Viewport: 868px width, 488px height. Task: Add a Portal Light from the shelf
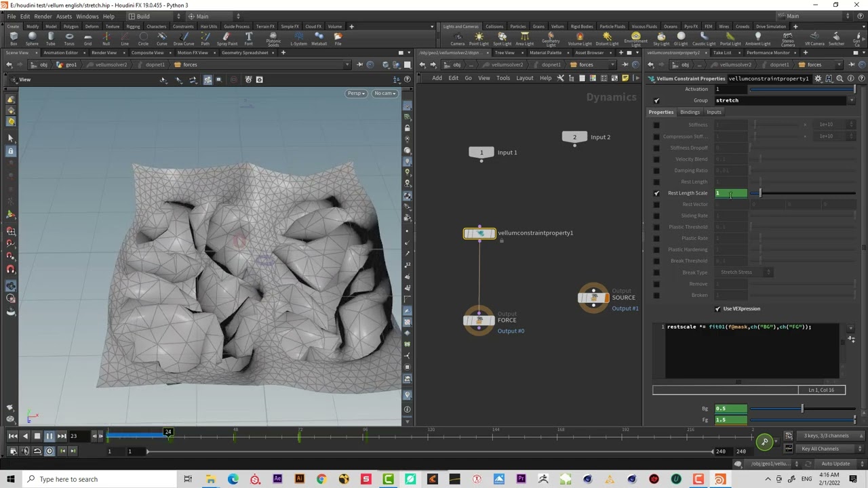(730, 39)
